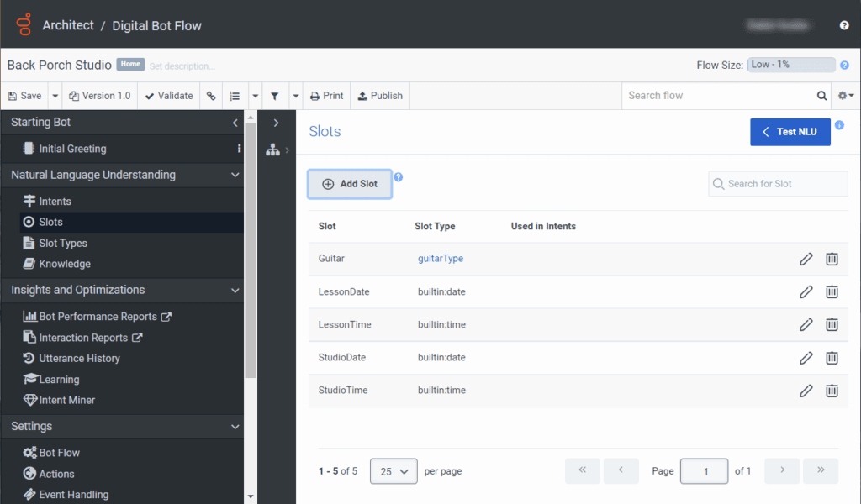Collapse the Natural Language Understanding section
The width and height of the screenshot is (861, 504).
point(235,176)
